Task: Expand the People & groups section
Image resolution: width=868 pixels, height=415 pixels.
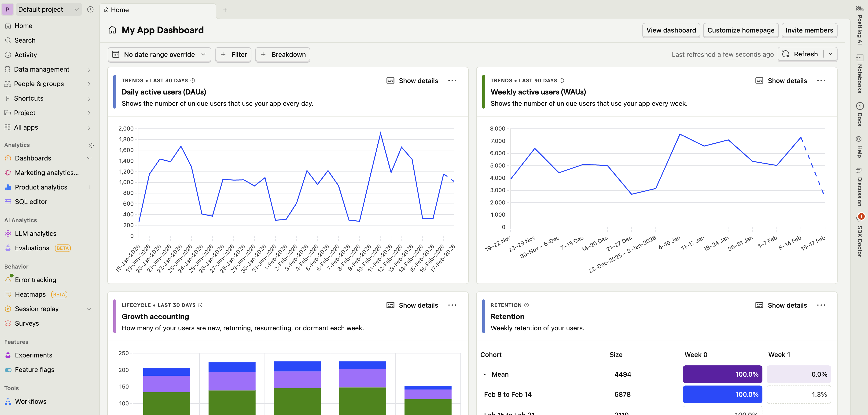Action: pos(89,84)
